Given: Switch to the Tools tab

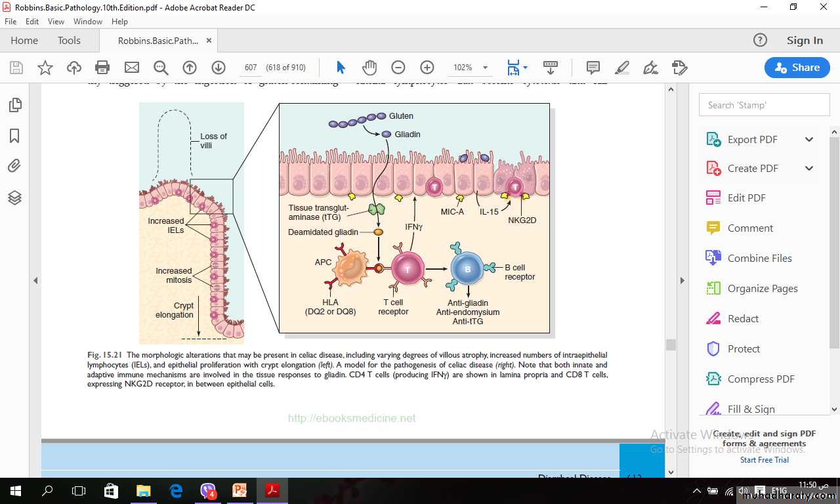Looking at the screenshot, I should 69,41.
